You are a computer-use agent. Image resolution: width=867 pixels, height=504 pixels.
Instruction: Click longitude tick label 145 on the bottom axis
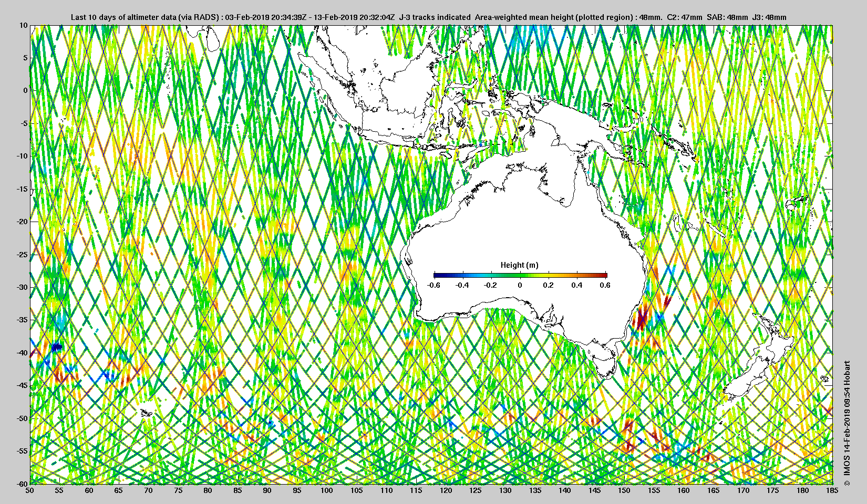(x=594, y=490)
